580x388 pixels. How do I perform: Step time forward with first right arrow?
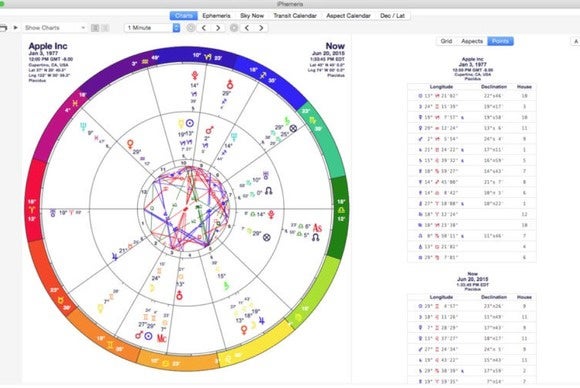click(218, 28)
